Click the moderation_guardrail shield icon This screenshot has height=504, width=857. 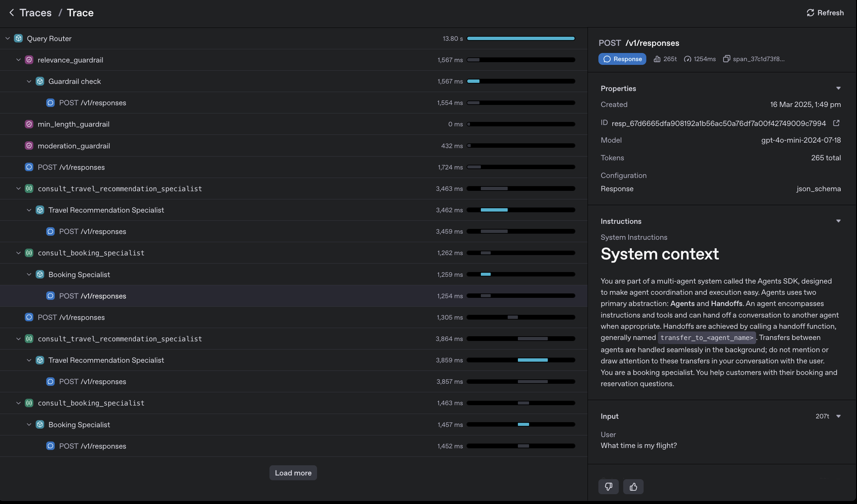click(29, 145)
